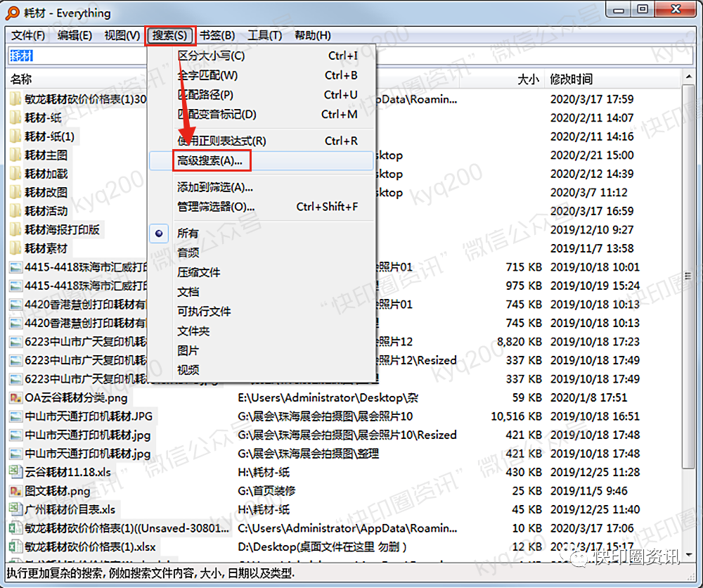Screen dimensions: 703x588
Task: Select the 文件夹 filter
Action: pos(262,331)
